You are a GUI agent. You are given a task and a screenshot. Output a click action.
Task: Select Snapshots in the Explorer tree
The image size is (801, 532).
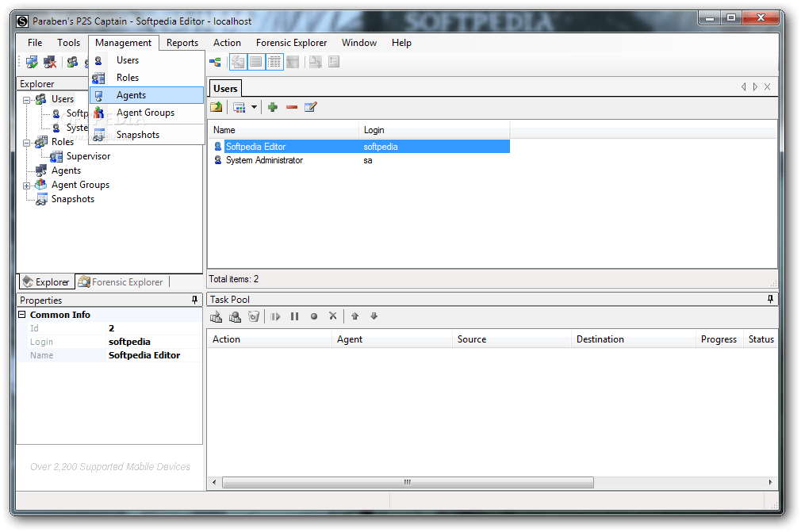point(72,199)
